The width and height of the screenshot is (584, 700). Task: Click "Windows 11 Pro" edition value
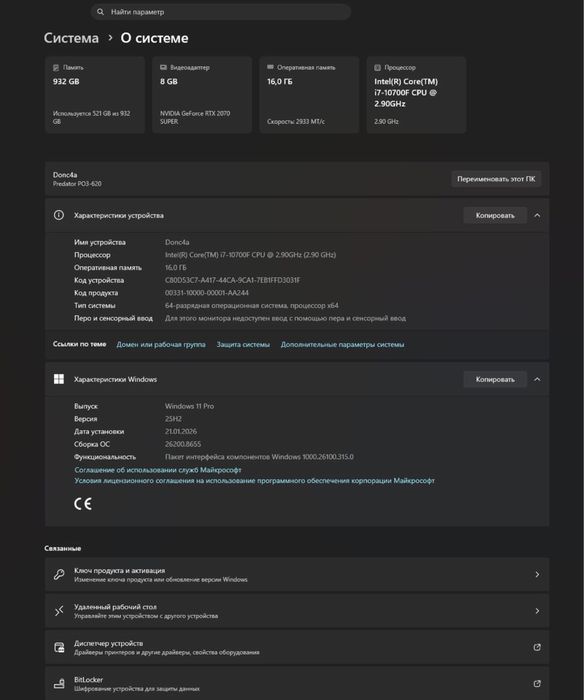click(189, 406)
